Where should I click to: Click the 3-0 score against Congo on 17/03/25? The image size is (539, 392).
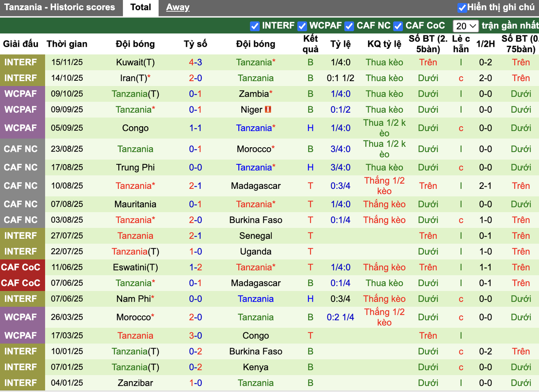195,336
